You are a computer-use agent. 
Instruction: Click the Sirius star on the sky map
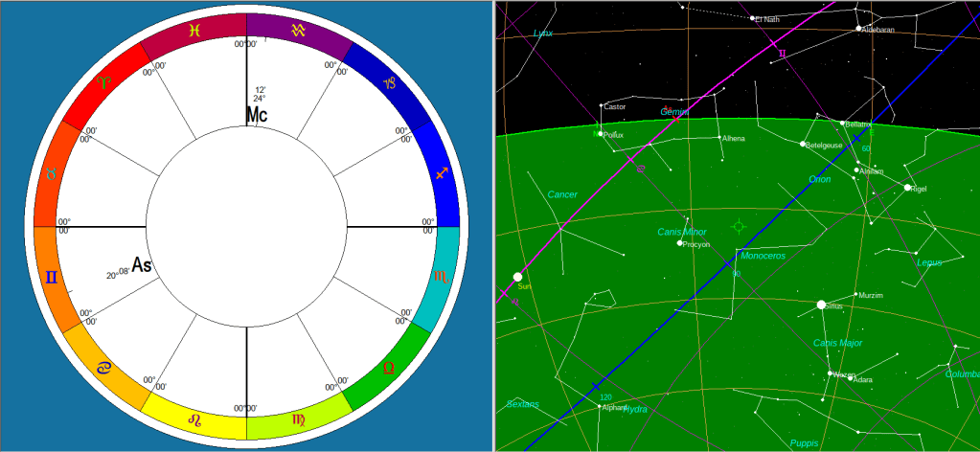tap(821, 305)
